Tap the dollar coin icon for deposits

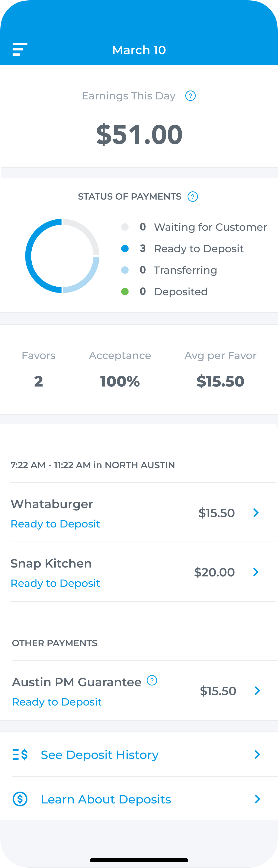tap(20, 799)
